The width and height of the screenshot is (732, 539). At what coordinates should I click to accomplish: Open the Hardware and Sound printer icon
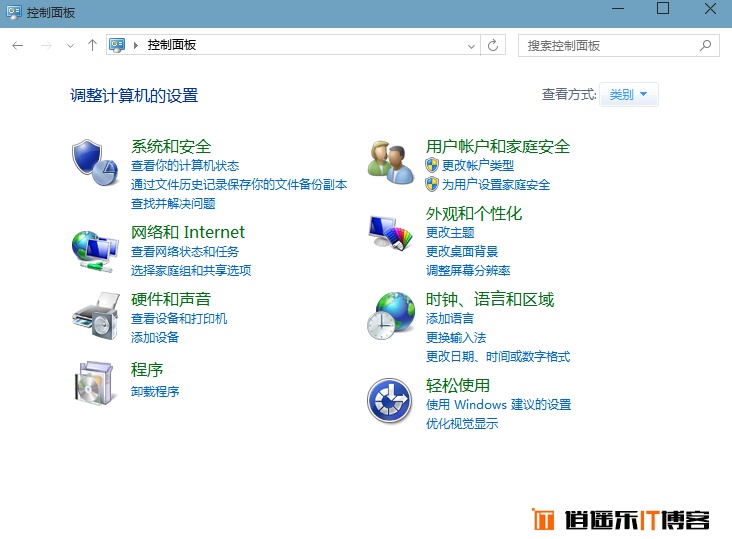(95, 316)
